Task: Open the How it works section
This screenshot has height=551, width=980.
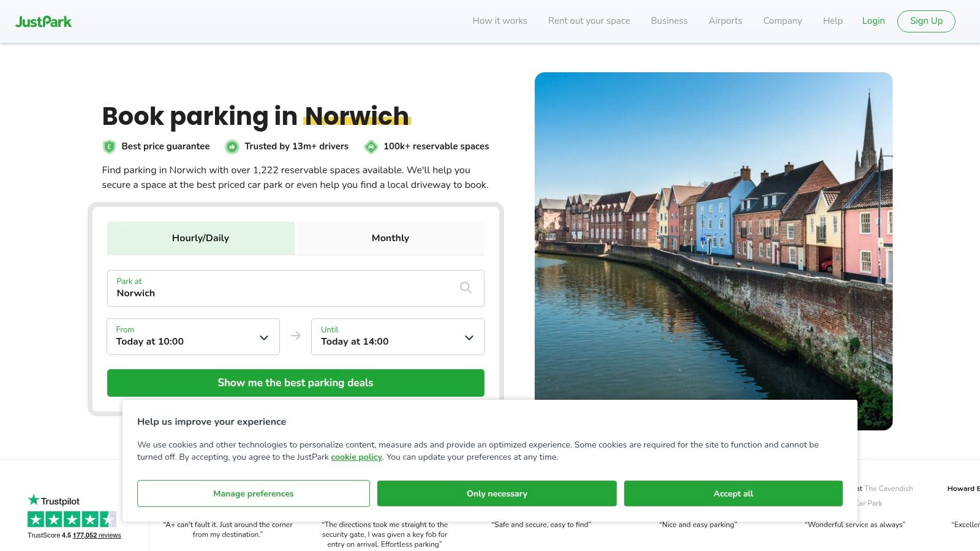Action: click(499, 21)
